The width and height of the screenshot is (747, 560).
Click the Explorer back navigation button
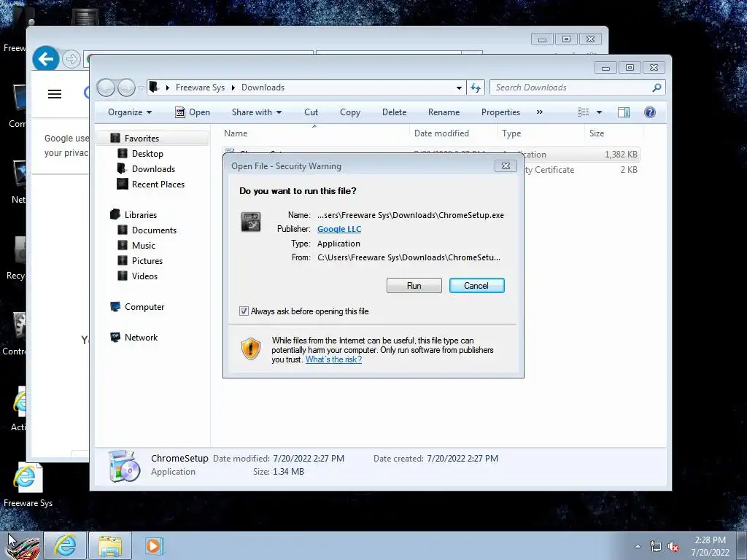point(106,87)
